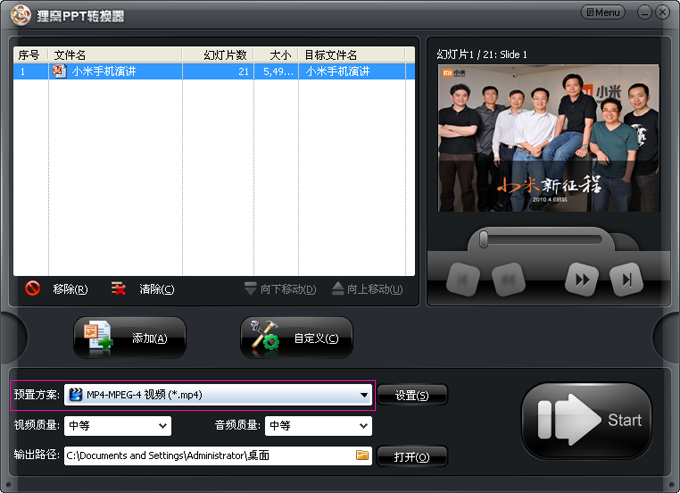Image resolution: width=680 pixels, height=493 pixels.
Task: Click the 打开 (Open) output folder button
Action: pos(411,457)
